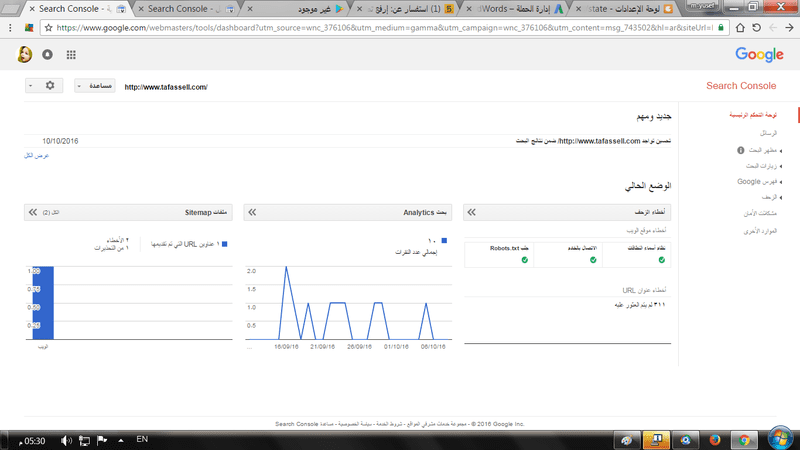Open the Chrome menu with three dots
The image size is (800, 450).
tap(10, 28)
